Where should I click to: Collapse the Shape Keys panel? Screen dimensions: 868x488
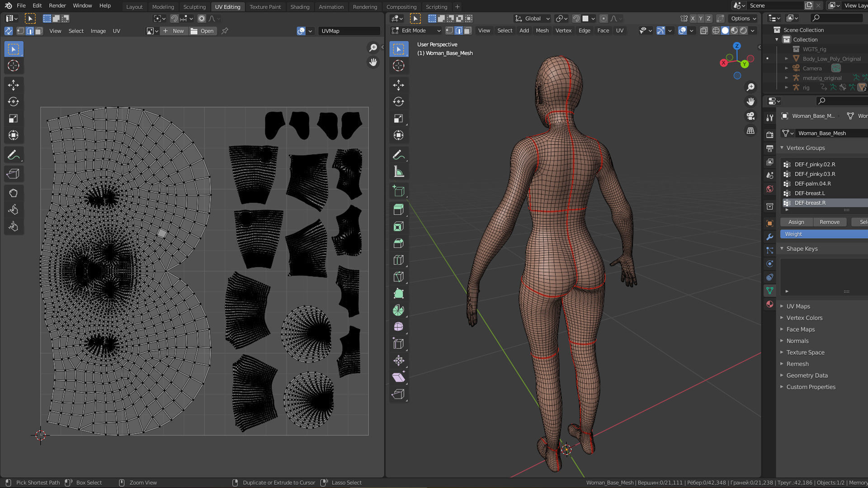tap(782, 249)
